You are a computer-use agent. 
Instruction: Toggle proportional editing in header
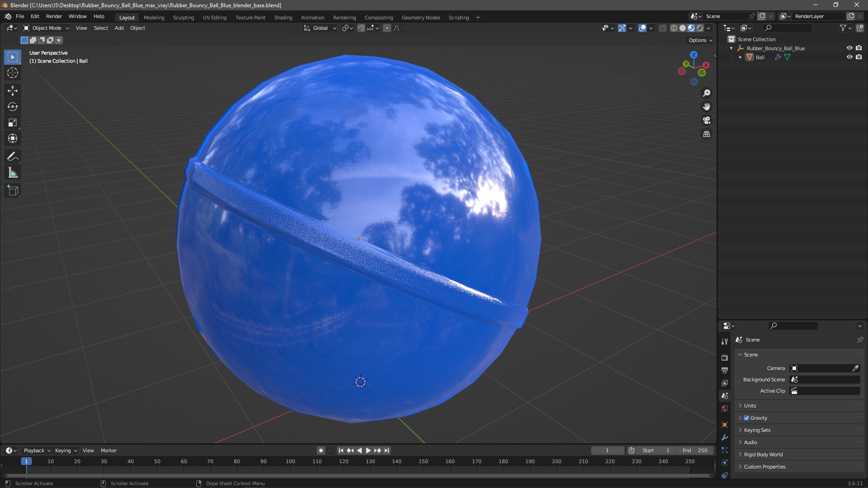(387, 28)
